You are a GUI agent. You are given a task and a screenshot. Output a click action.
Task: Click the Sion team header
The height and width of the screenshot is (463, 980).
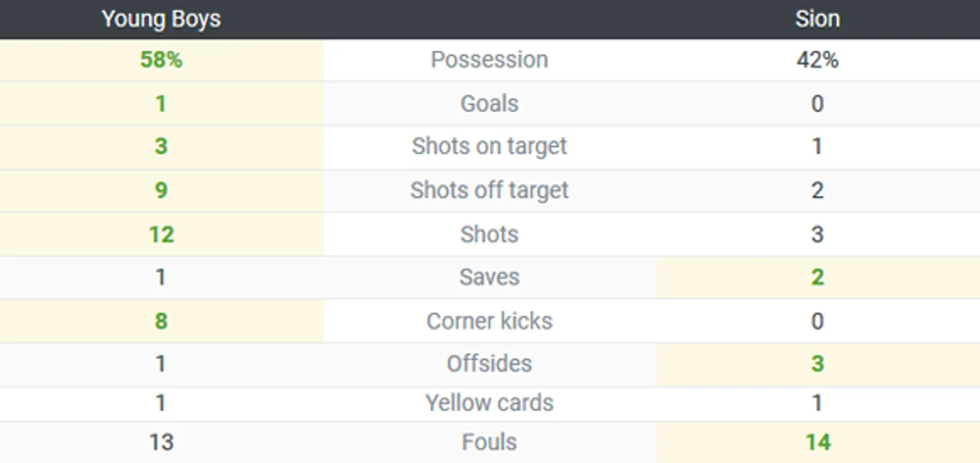pyautogui.click(x=817, y=19)
